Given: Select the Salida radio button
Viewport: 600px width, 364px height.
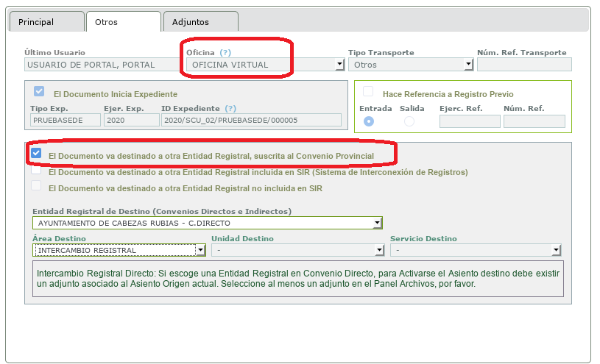Looking at the screenshot, I should (409, 121).
